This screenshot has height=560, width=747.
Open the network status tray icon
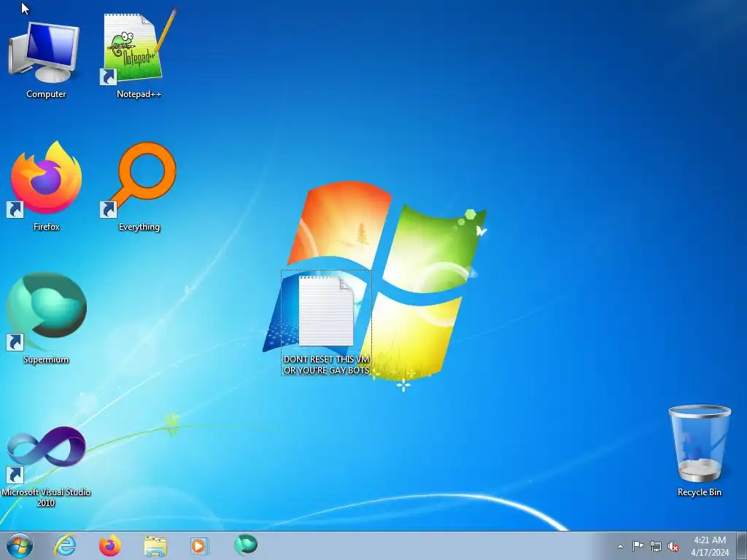click(x=656, y=546)
